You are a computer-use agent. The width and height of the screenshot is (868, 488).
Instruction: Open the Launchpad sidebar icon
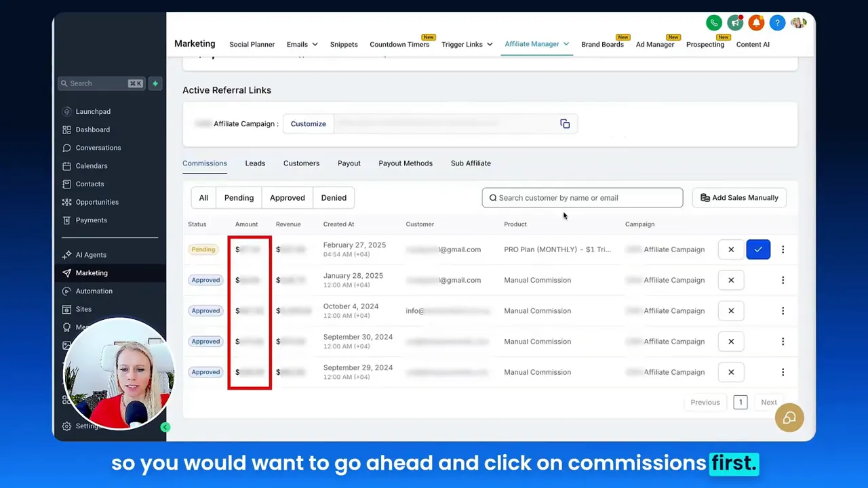tap(66, 111)
